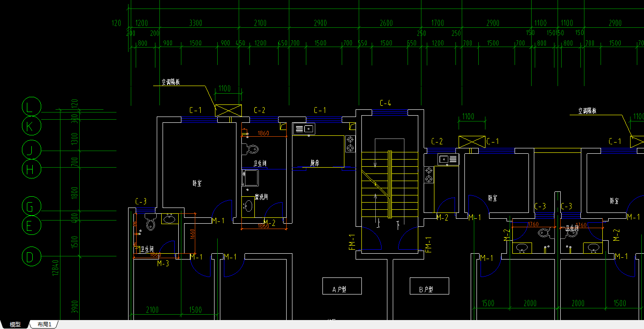Click the crossed AC box between C-1 and C-2

228,110
